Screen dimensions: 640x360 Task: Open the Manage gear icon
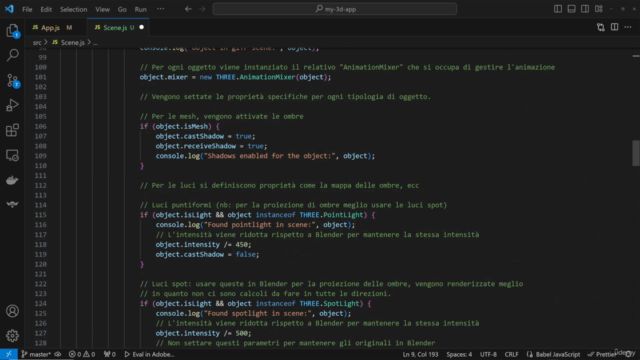point(12,336)
